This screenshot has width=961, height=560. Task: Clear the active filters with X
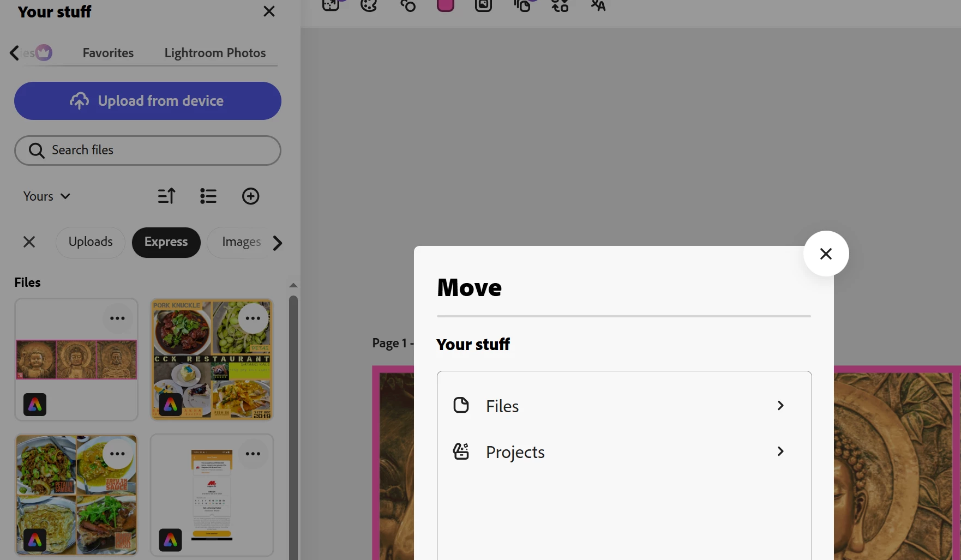click(29, 242)
